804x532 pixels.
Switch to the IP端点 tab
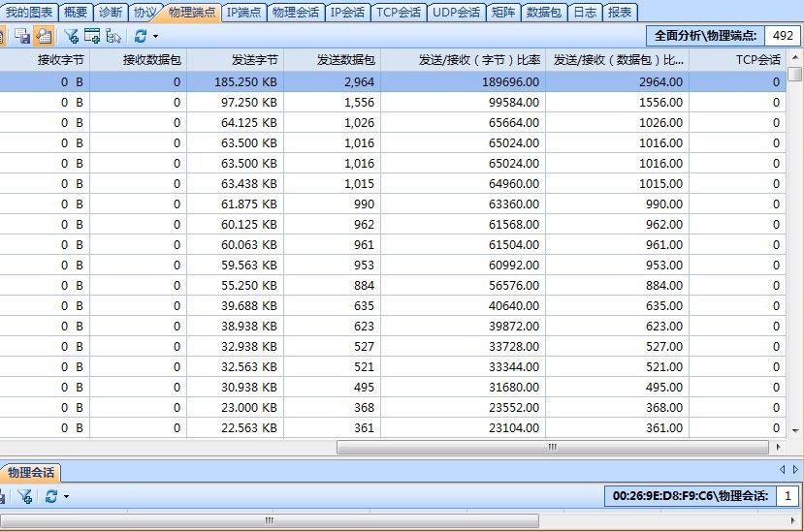(x=243, y=13)
